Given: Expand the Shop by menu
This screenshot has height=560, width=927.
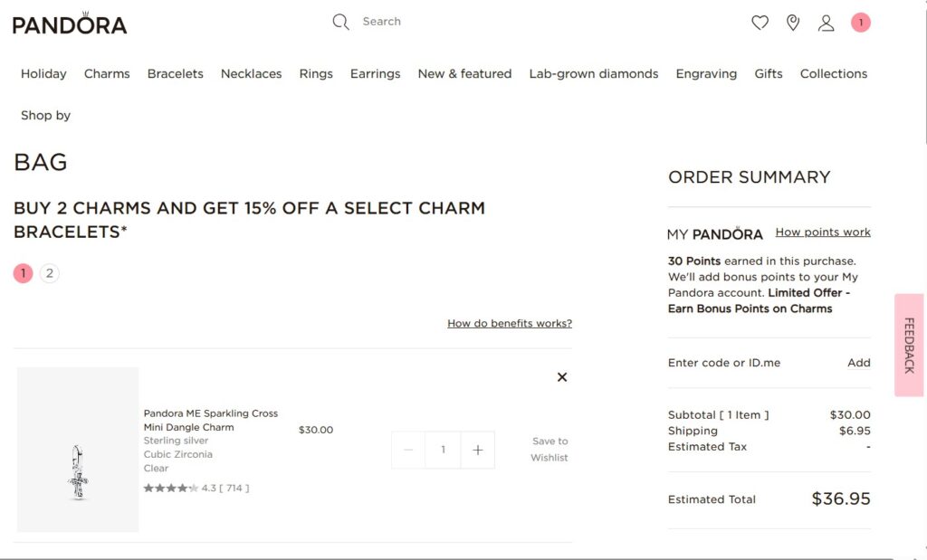Looking at the screenshot, I should (x=45, y=115).
